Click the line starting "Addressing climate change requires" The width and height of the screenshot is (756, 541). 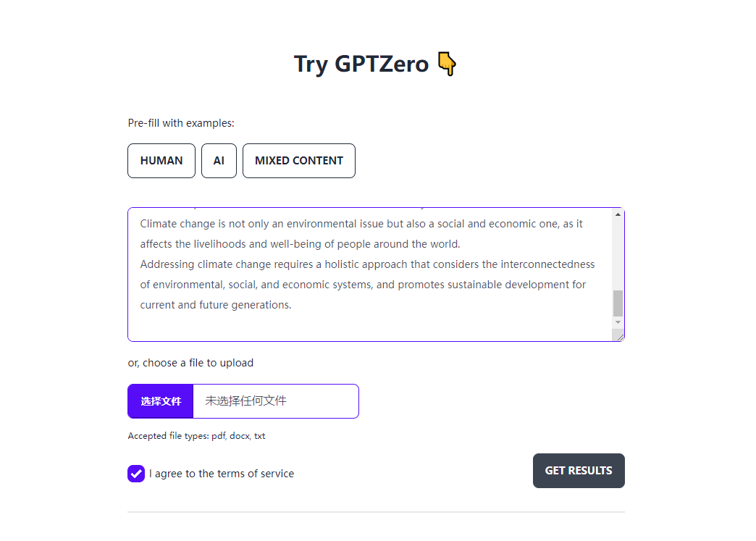click(x=367, y=264)
